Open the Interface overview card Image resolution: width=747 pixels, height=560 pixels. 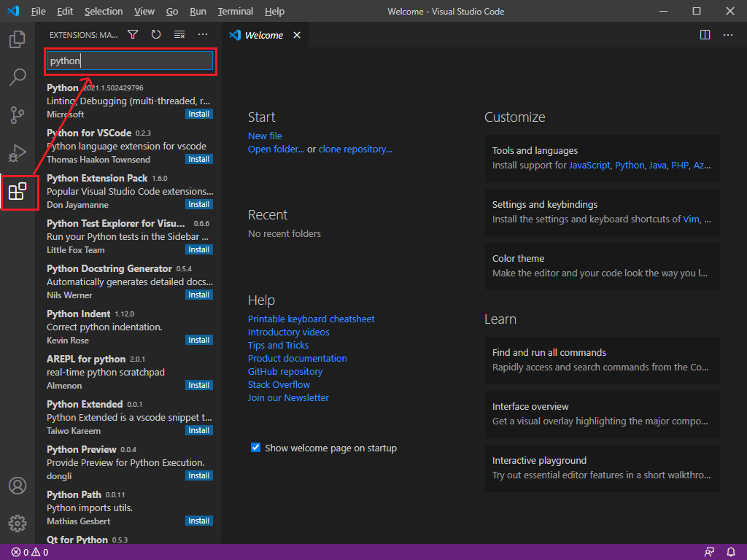602,414
